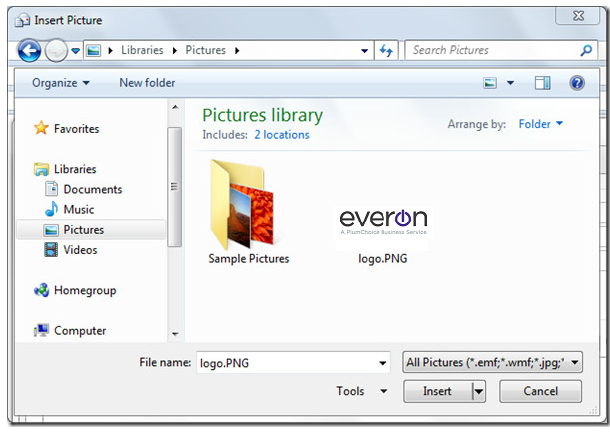Click the Computer icon in sidebar
The height and width of the screenshot is (432, 610).
point(41,330)
